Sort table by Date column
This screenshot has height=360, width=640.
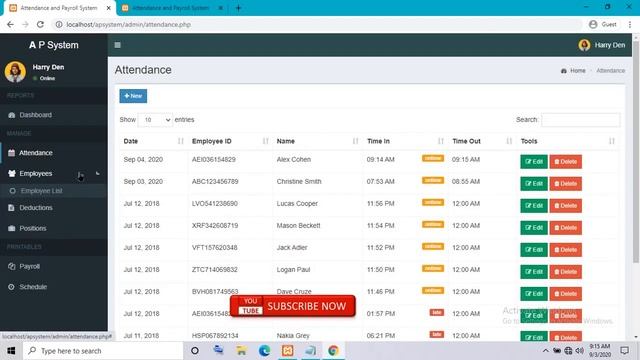tap(153, 141)
